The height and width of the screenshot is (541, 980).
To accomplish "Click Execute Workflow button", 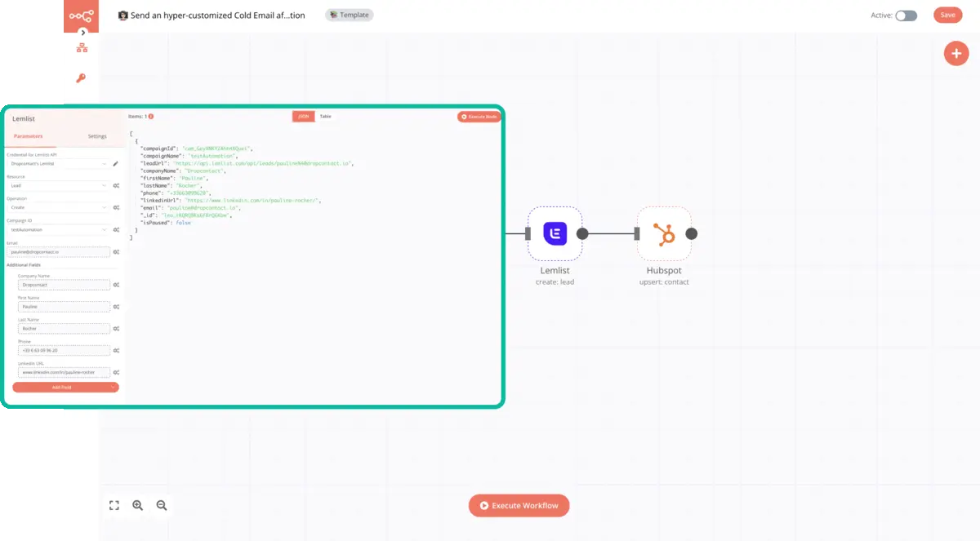I will (x=519, y=505).
